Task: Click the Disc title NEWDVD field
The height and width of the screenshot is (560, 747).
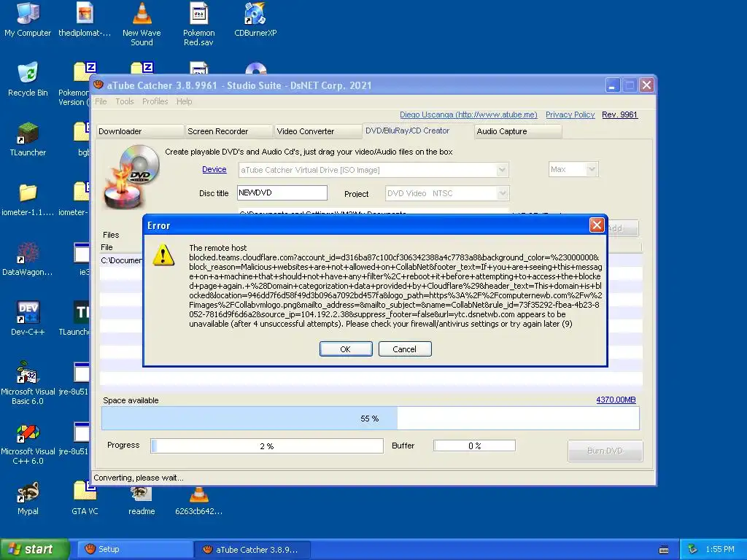Action: pos(282,192)
